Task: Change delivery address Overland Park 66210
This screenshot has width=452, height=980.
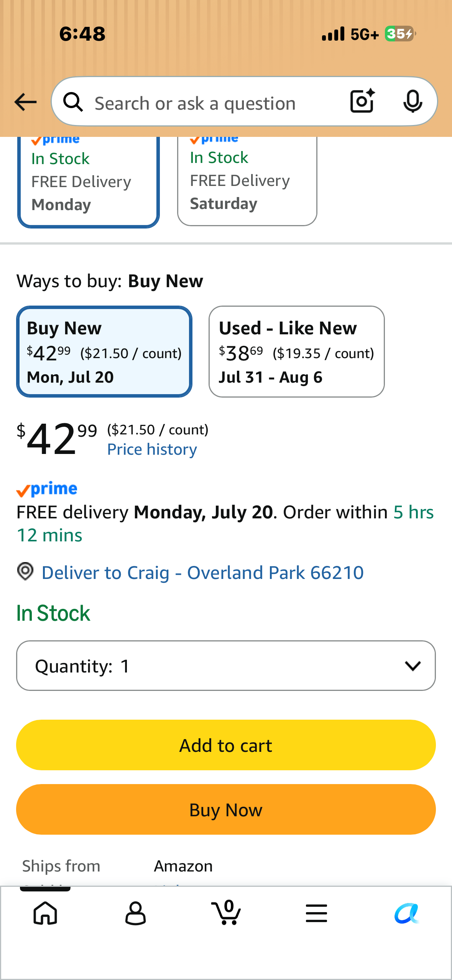Action: 203,573
